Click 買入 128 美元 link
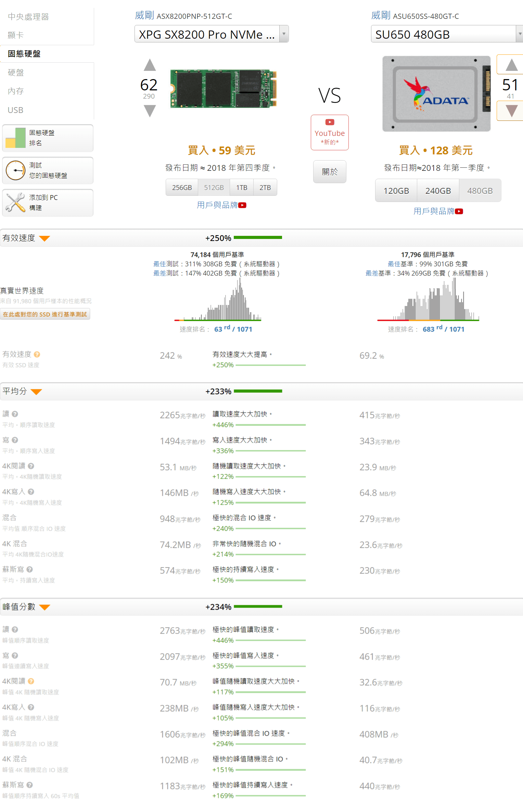The width and height of the screenshot is (523, 812). [x=436, y=150]
